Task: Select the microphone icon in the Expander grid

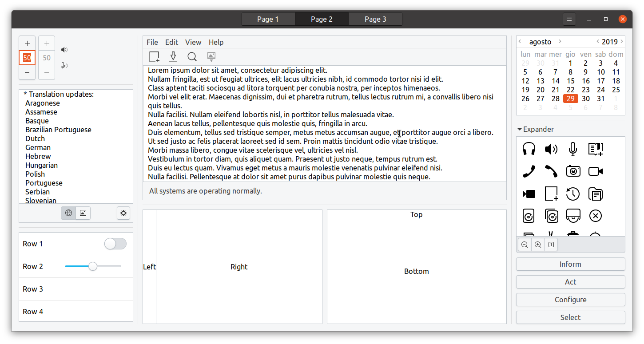Action: pos(573,149)
